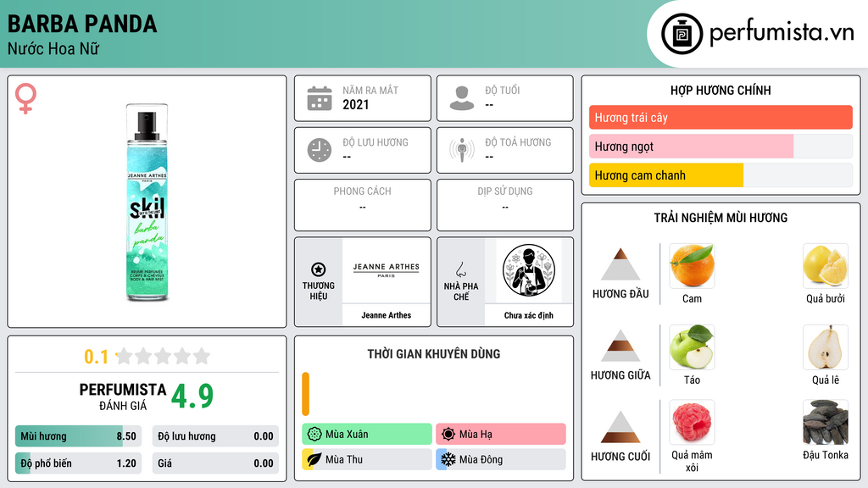Click the Jeanne Arthes Paris brand logo

pos(387,269)
